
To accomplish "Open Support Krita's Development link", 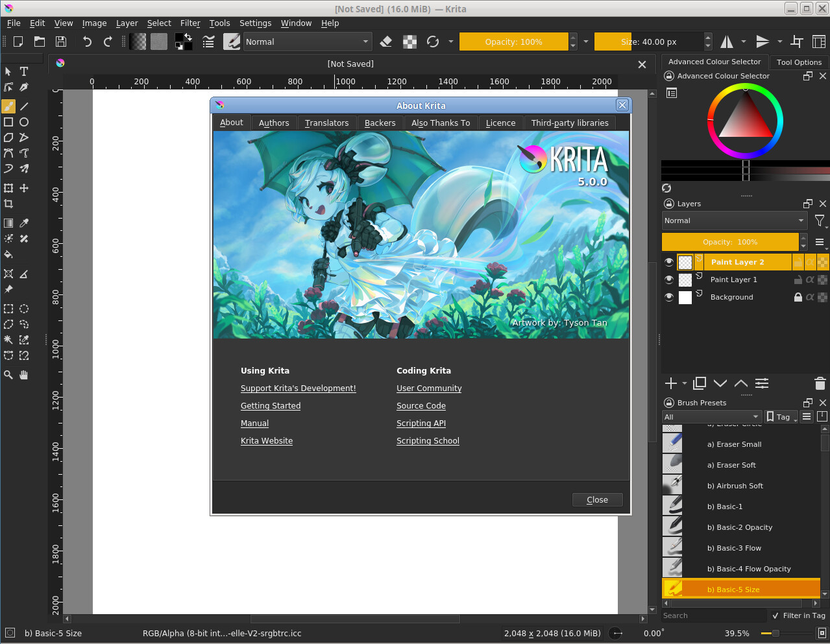I will [x=298, y=388].
